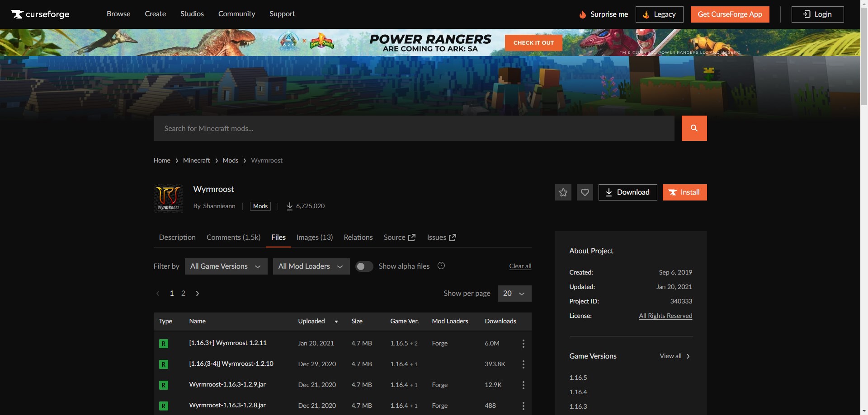Viewport: 868px width, 415px height.
Task: Open the three-dot menu for Wyrmroost 1.2.11
Action: 523,344
